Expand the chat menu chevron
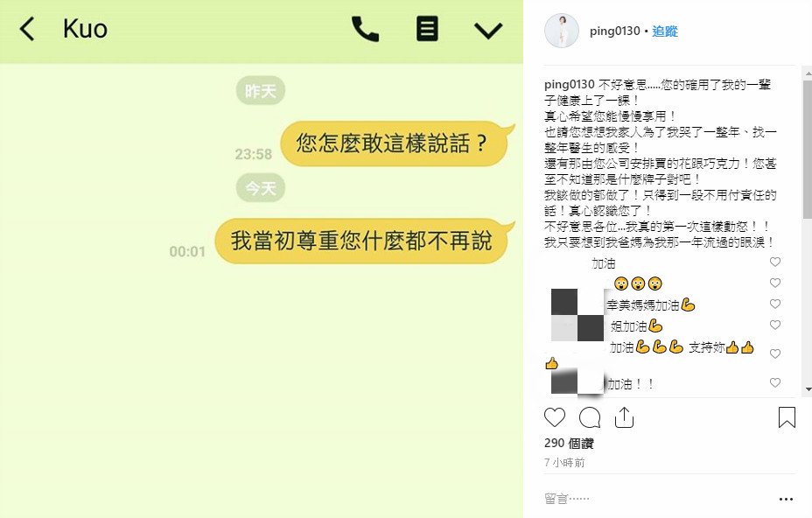Image resolution: width=812 pixels, height=518 pixels. tap(488, 31)
